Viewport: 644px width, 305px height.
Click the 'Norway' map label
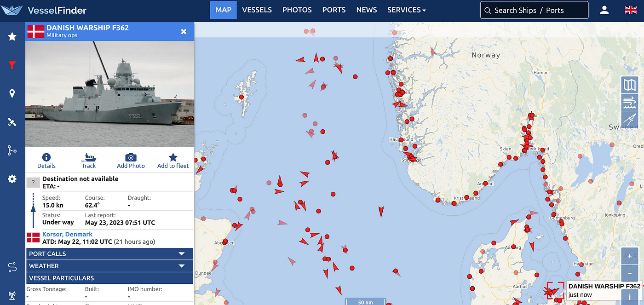[486, 55]
